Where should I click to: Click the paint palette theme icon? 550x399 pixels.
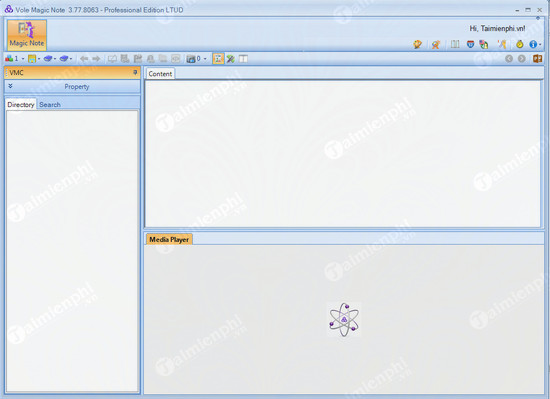[417, 44]
